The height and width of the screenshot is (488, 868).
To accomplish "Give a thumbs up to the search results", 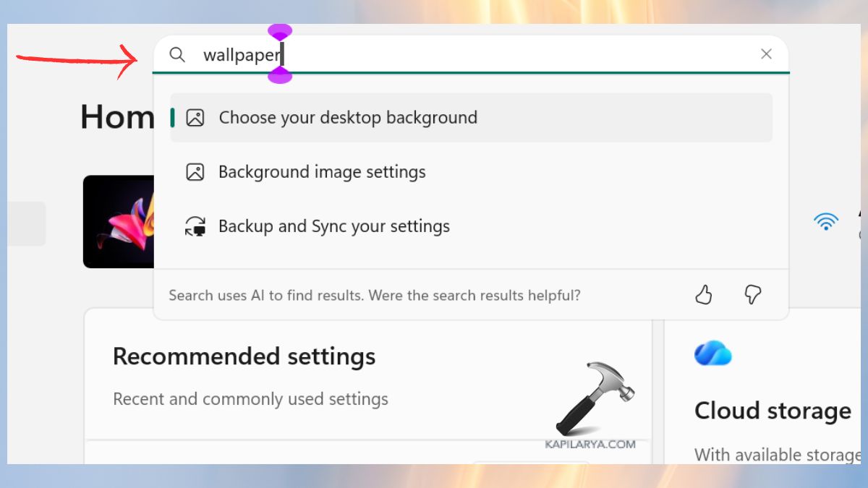I will (x=703, y=295).
